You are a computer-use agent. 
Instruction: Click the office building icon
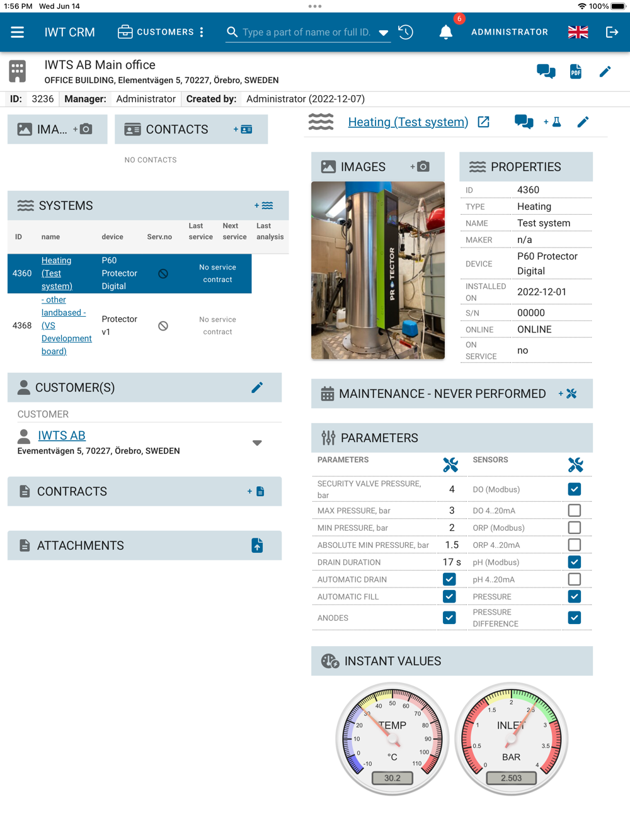[x=18, y=71]
